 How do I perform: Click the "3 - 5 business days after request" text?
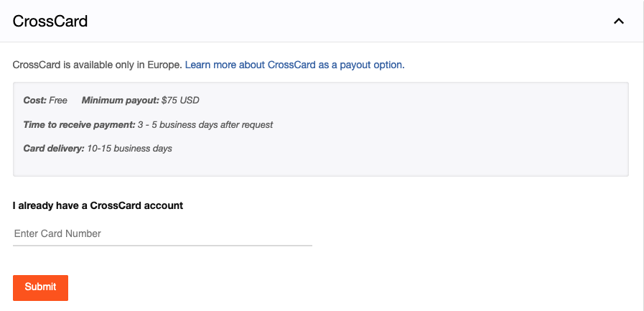(205, 125)
